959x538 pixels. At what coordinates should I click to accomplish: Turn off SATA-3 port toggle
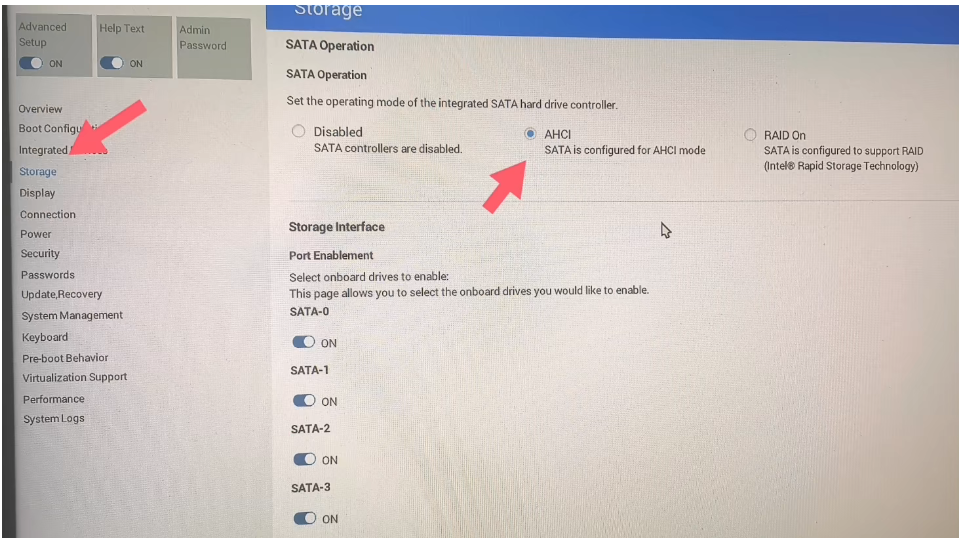305,518
